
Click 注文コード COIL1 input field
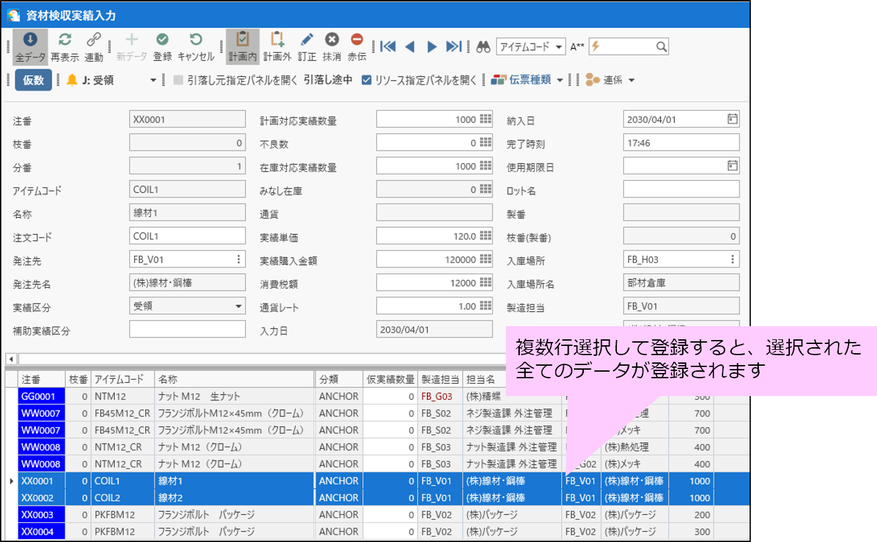(187, 236)
